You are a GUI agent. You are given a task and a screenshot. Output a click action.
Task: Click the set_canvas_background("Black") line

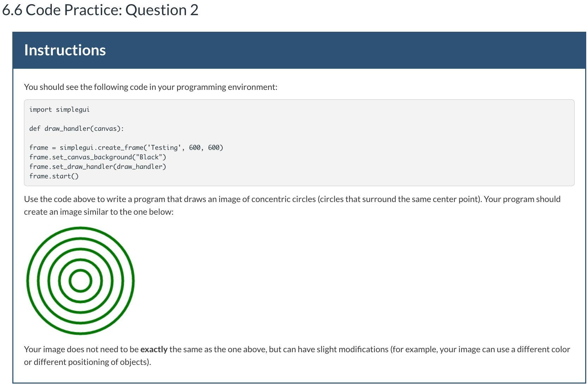tap(98, 157)
